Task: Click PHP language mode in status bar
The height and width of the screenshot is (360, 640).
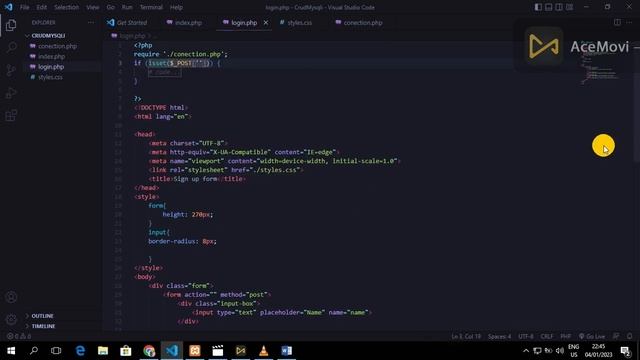Action: [565, 336]
